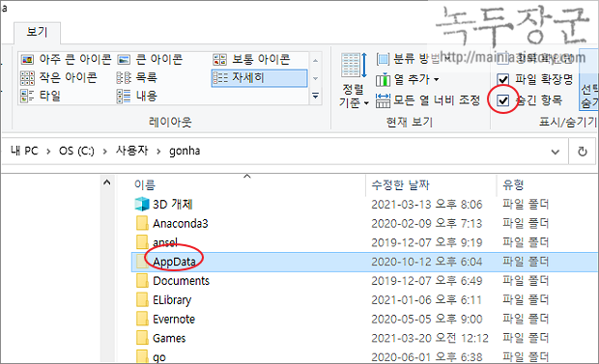Viewport: 599px width, 364px height.
Task: Toggle 파일 확장명 checkbox
Action: click(503, 79)
